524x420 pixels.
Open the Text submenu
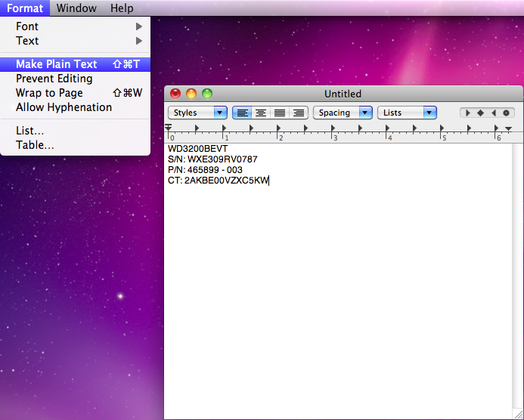point(75,41)
